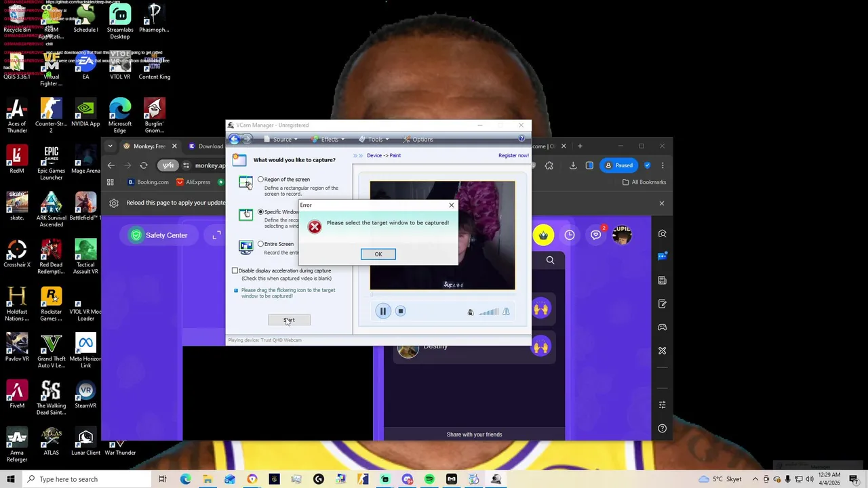The width and height of the screenshot is (868, 488).
Task: Open a new browser tab
Action: coord(580,146)
